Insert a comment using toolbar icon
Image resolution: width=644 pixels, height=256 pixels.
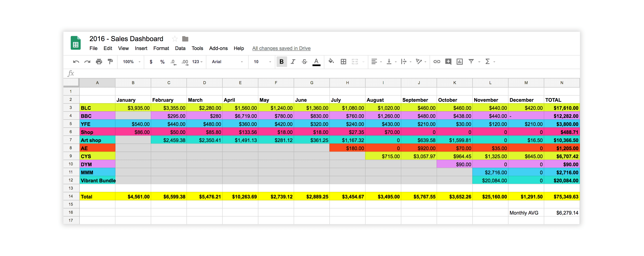[448, 62]
